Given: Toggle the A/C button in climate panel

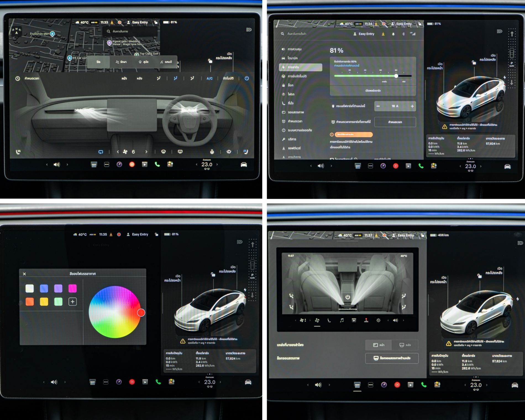Looking at the screenshot, I should [x=209, y=78].
